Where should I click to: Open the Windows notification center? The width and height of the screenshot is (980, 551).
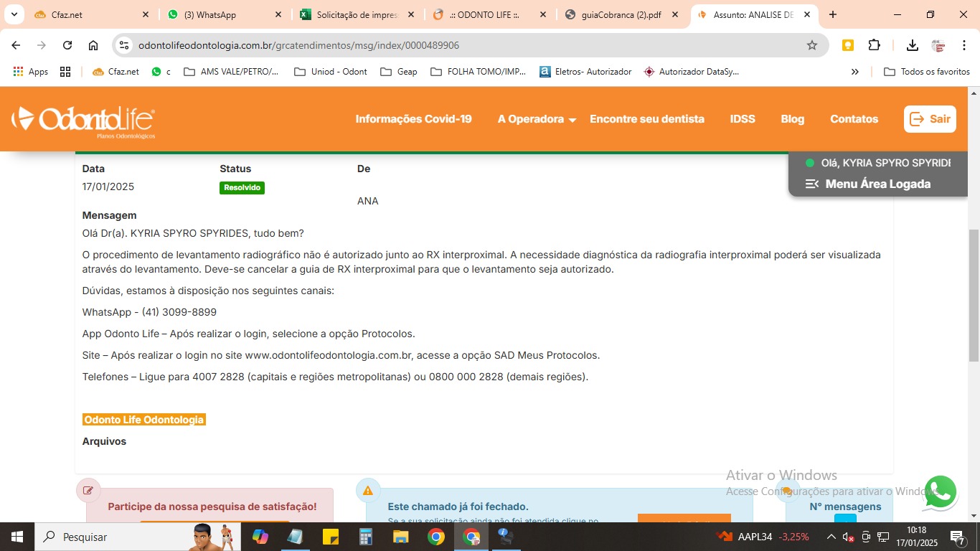coord(957,537)
